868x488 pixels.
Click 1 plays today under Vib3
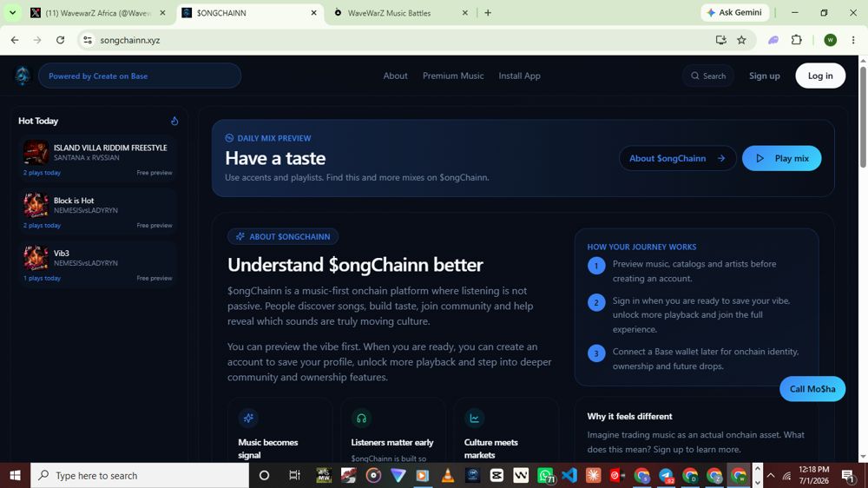tap(42, 278)
